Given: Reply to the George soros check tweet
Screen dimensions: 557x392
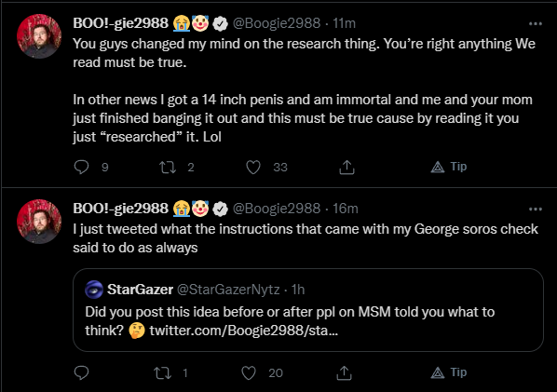Looking at the screenshot, I should tap(81, 372).
